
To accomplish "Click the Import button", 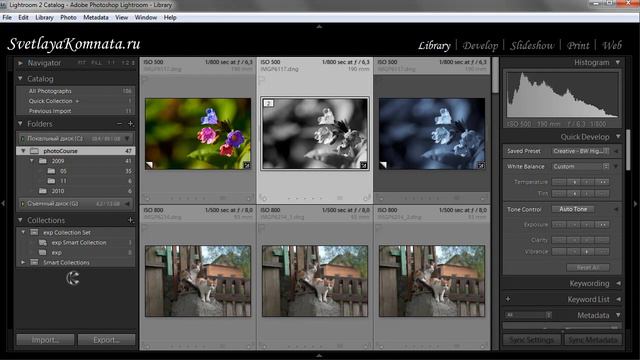I will [45, 340].
